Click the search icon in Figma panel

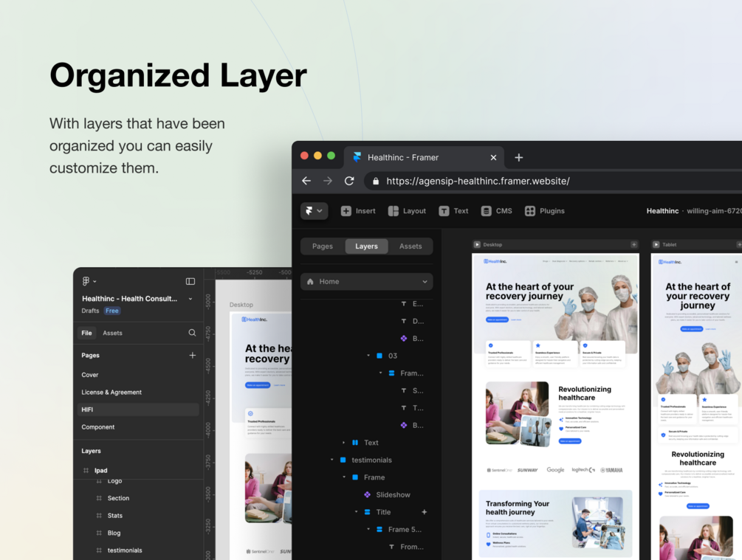point(192,333)
